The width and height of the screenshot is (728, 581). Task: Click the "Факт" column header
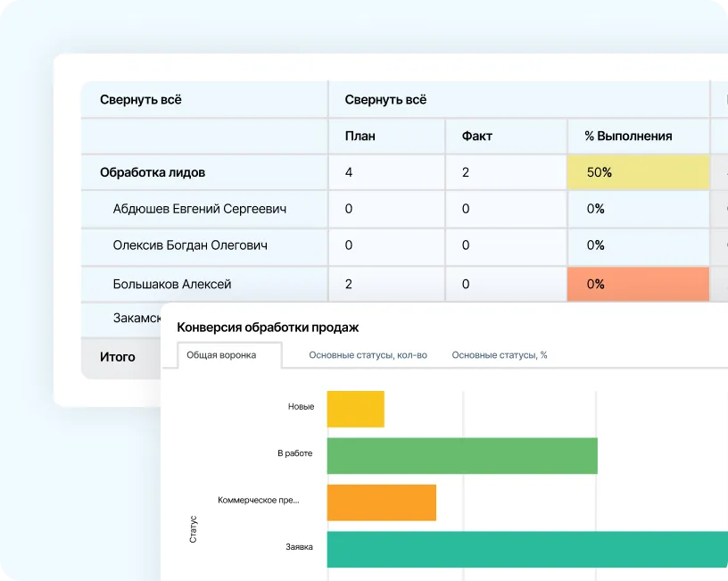(x=477, y=137)
